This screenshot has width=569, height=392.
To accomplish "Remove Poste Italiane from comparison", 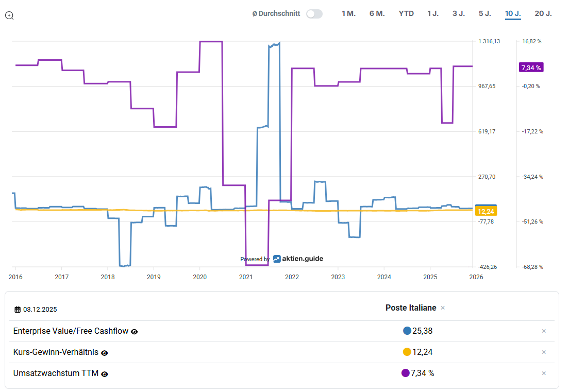I will click(443, 308).
